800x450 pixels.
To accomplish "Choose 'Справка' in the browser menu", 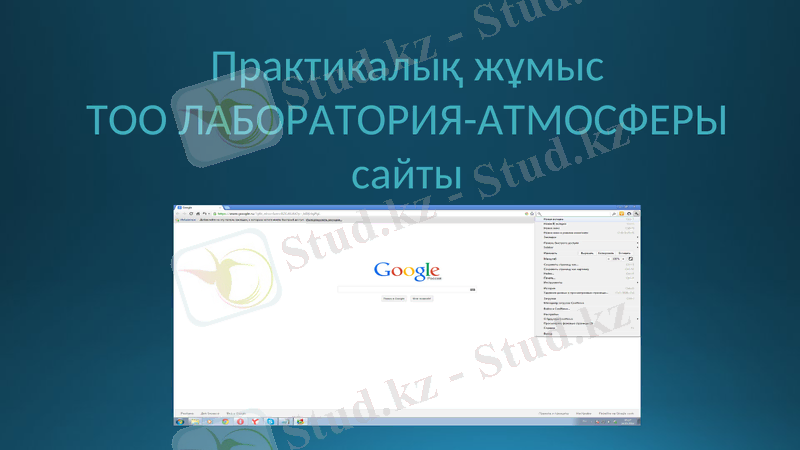I will coord(586,328).
